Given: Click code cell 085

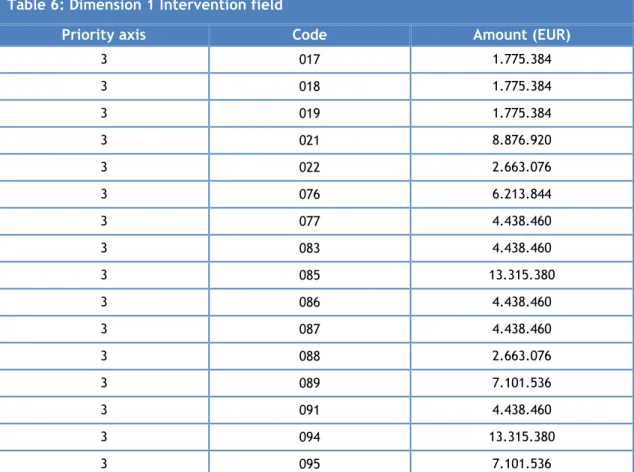Looking at the screenshot, I should coord(309,275).
